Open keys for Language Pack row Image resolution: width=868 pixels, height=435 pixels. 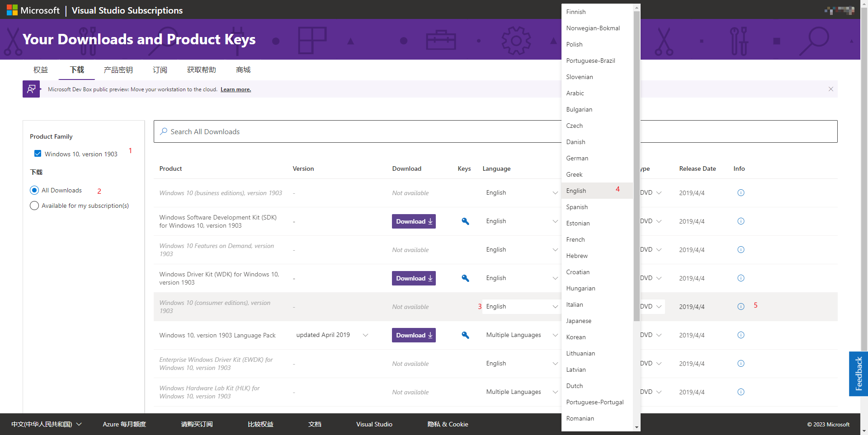coord(465,335)
